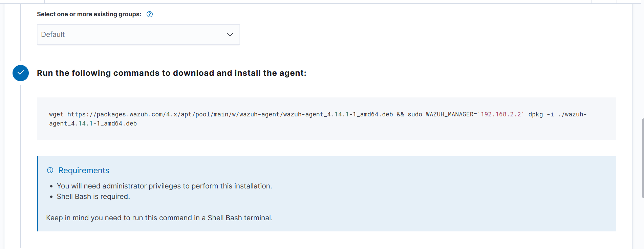Expand the groups list via chevron arrow
This screenshot has height=249, width=644.
pos(230,35)
